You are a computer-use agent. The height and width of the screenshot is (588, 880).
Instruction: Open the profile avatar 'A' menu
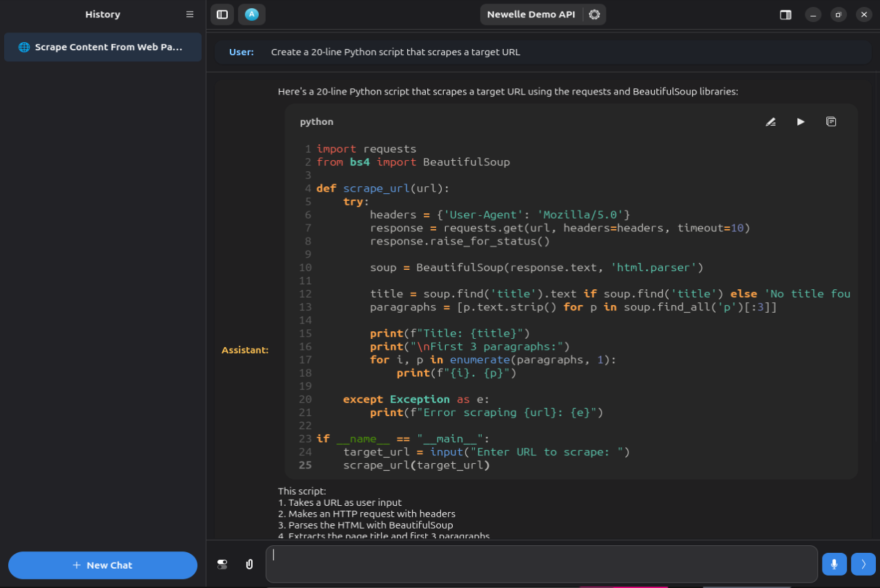coord(252,14)
